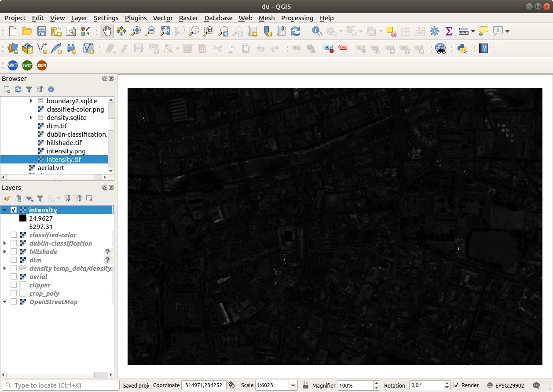Select the Zoom In tool
The width and height of the screenshot is (553, 392).
(136, 31)
